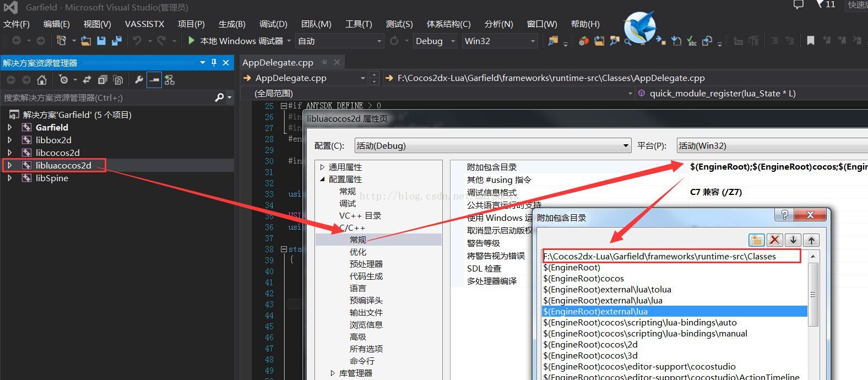Open the 调试(D) menu
This screenshot has height=380, width=868.
coord(273,24)
